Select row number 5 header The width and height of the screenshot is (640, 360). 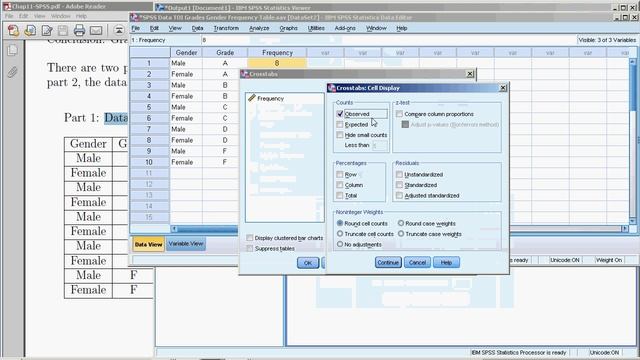click(149, 107)
